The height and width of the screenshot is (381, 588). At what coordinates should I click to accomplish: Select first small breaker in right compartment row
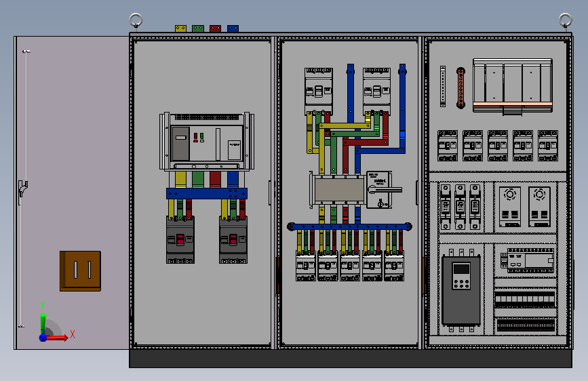448,146
